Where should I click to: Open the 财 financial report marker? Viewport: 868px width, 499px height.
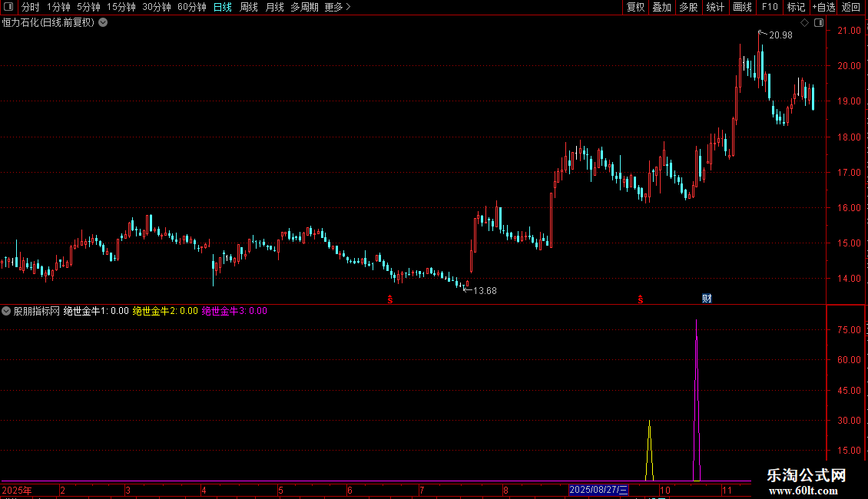(707, 299)
